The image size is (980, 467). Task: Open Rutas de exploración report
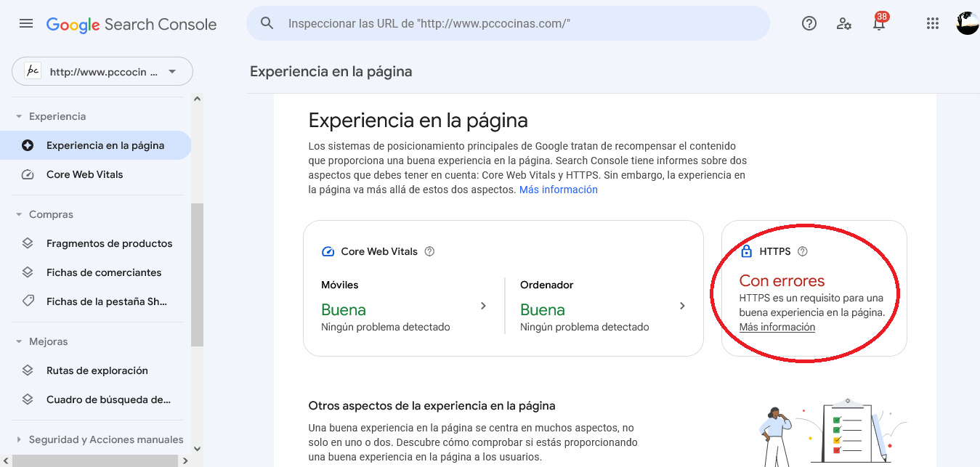click(x=96, y=370)
